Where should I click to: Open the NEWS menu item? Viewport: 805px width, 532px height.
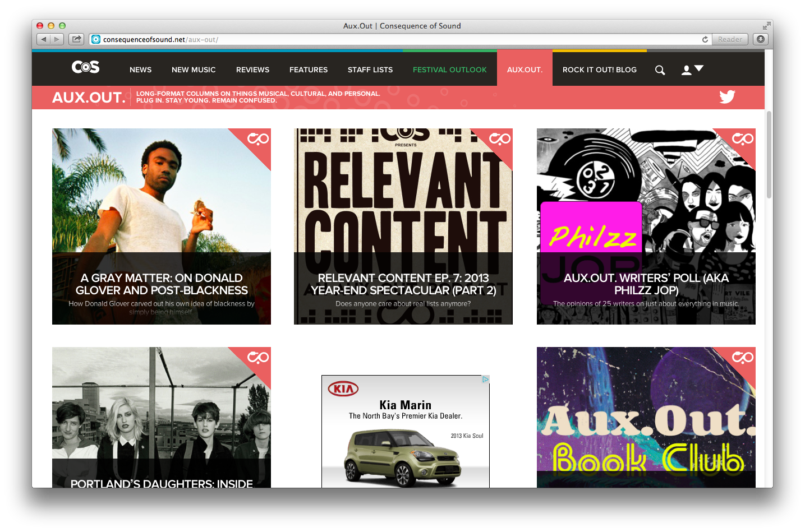click(x=140, y=70)
